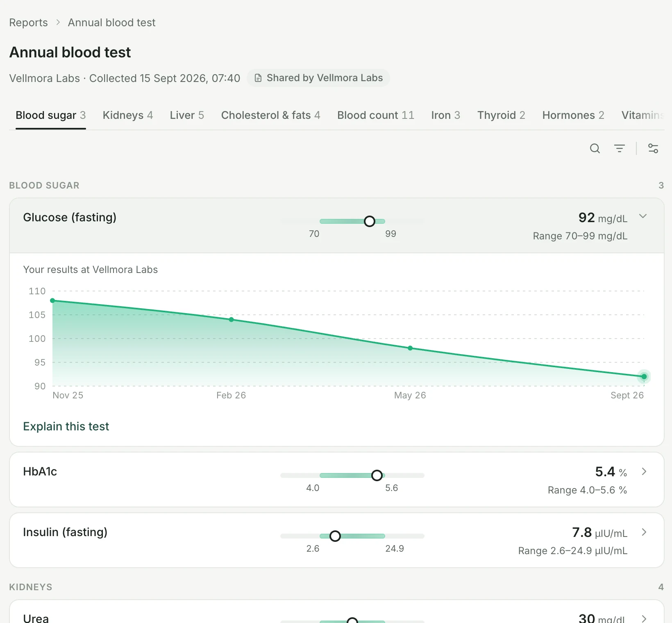Click the Insulin range marker

point(335,536)
